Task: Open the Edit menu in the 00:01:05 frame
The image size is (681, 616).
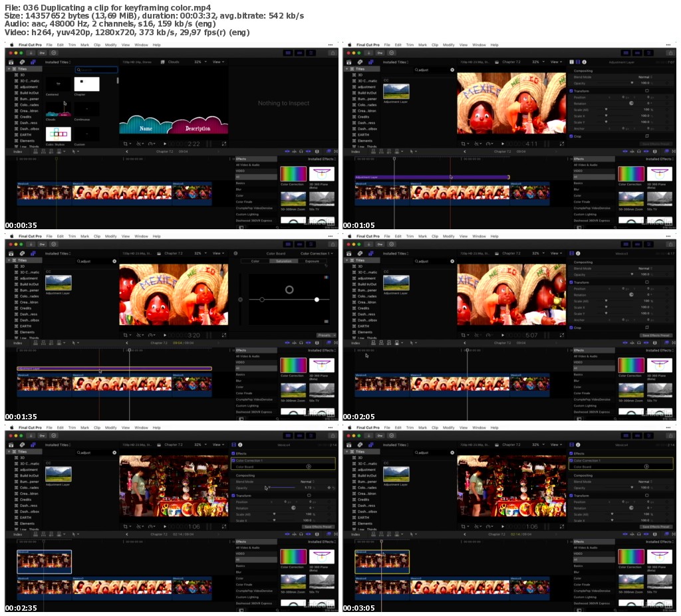Action: (398, 45)
